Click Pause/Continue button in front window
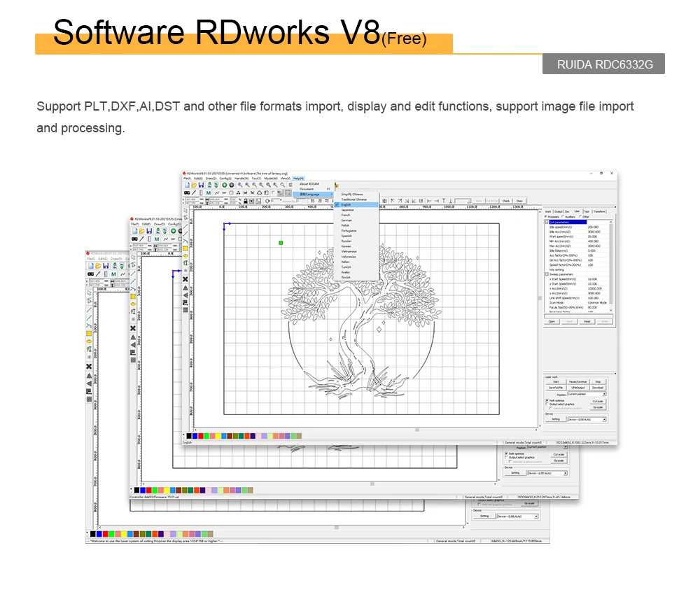700x592 pixels. click(x=578, y=382)
